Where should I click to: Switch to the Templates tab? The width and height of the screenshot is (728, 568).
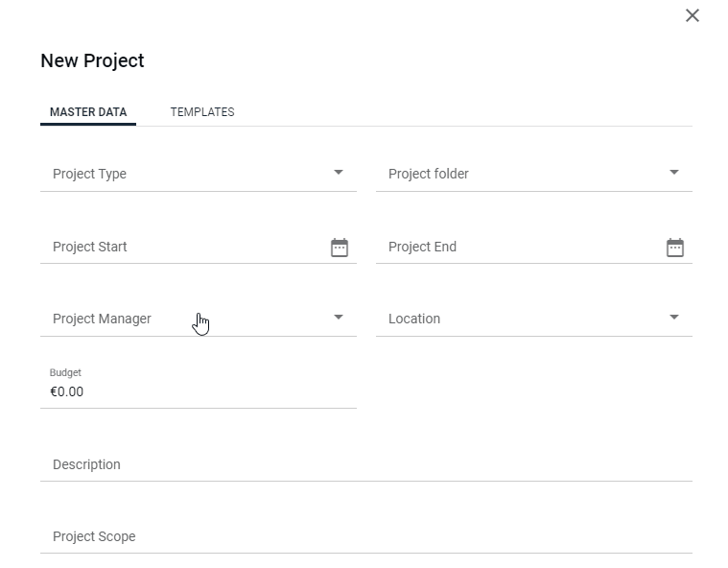pyautogui.click(x=202, y=112)
